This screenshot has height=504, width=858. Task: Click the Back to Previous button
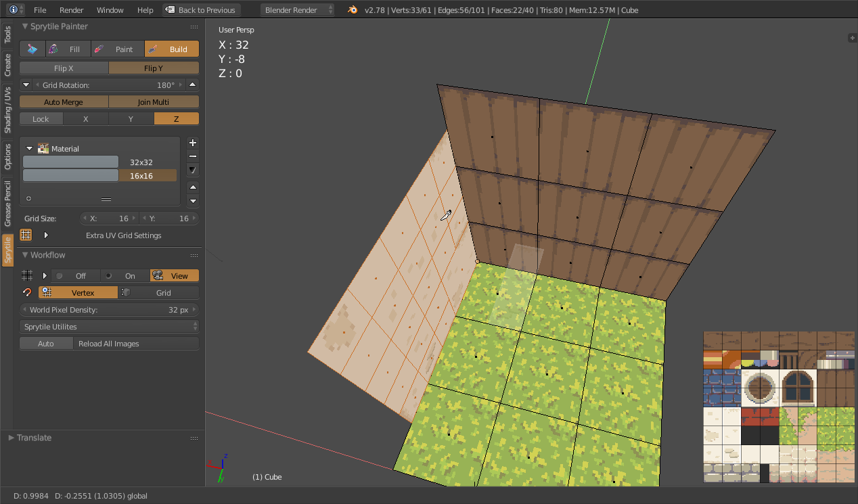[x=201, y=10]
